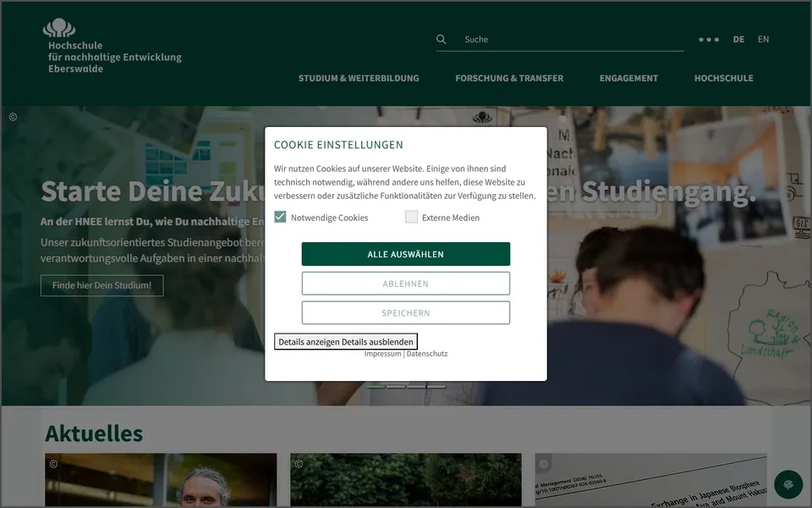This screenshot has width=812, height=508.
Task: Click the Ablehnen button
Action: coord(405,284)
